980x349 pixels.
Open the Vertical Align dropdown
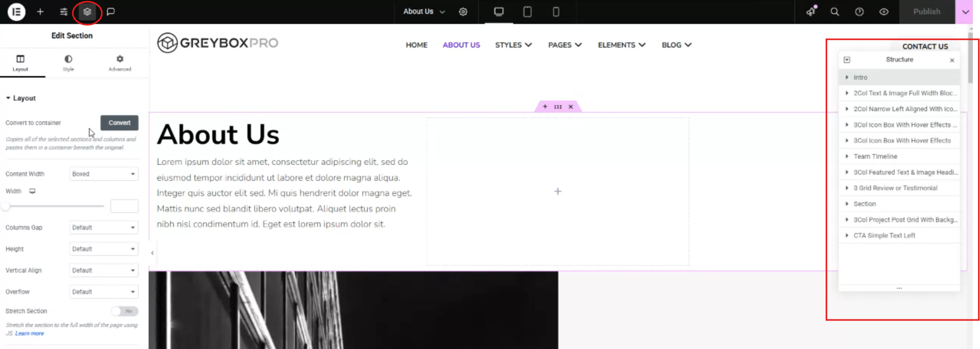coord(104,270)
